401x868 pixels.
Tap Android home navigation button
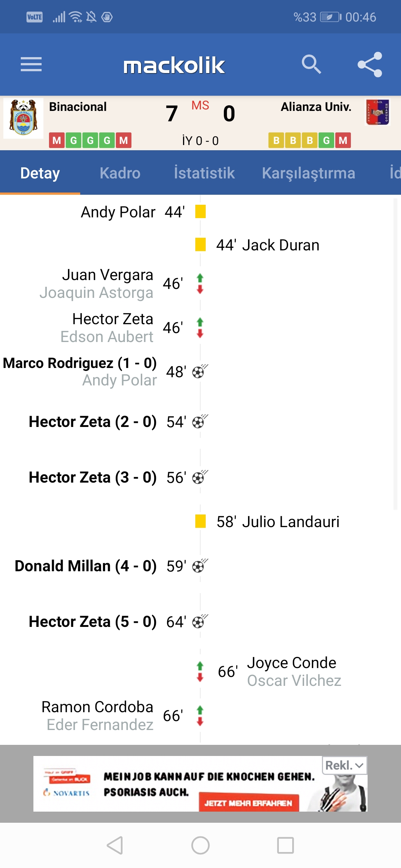(200, 845)
